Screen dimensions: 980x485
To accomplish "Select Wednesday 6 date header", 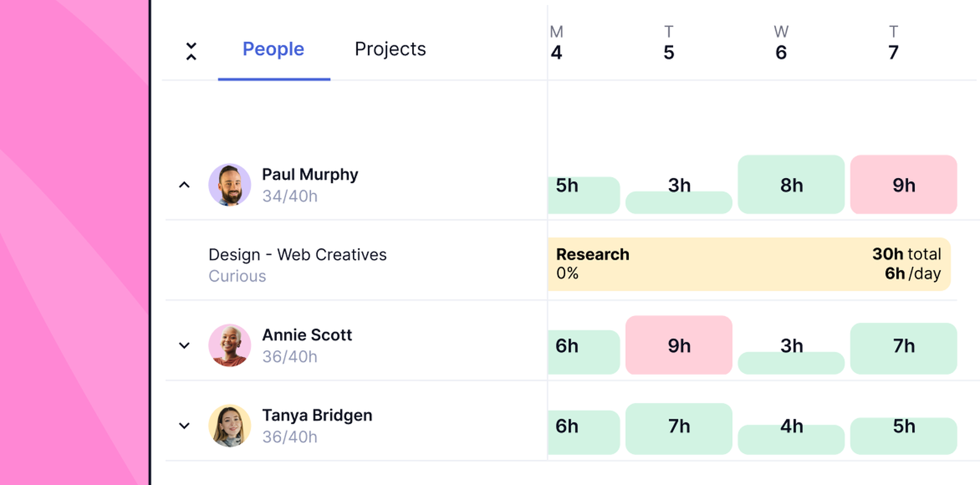I will point(781,44).
